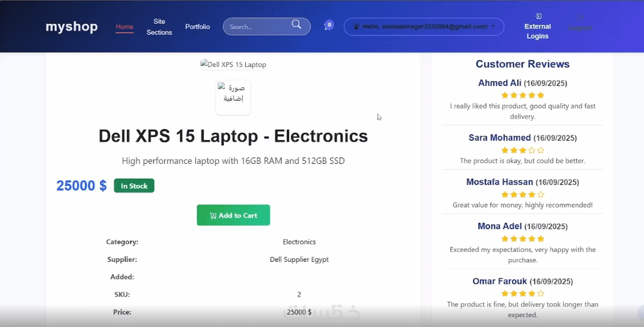Click the Electronics category value

click(x=299, y=242)
